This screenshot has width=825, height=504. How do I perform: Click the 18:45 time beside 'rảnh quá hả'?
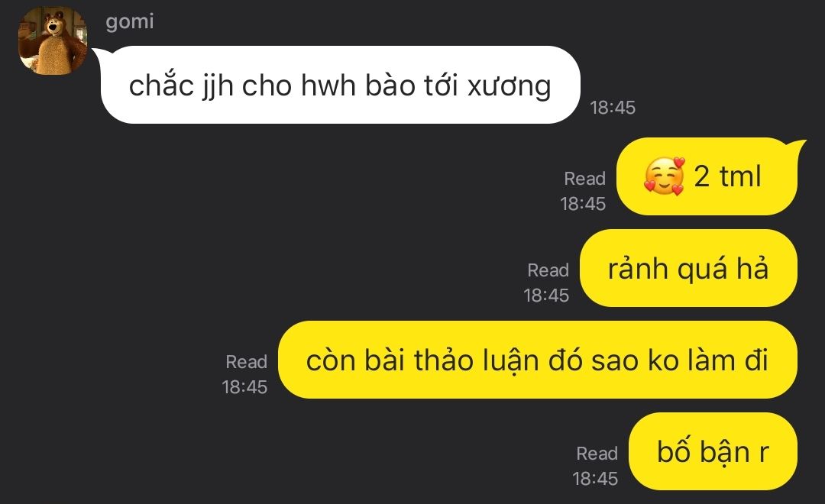546,295
